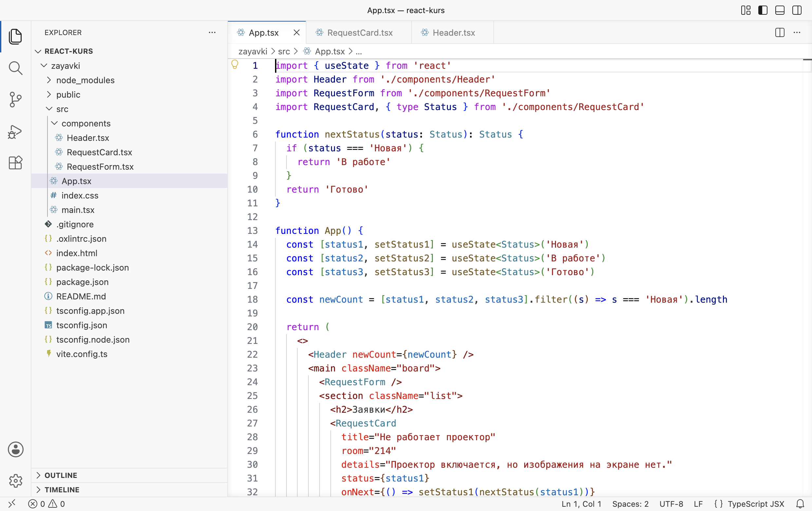Open tsconfig.app.json file

click(129, 311)
